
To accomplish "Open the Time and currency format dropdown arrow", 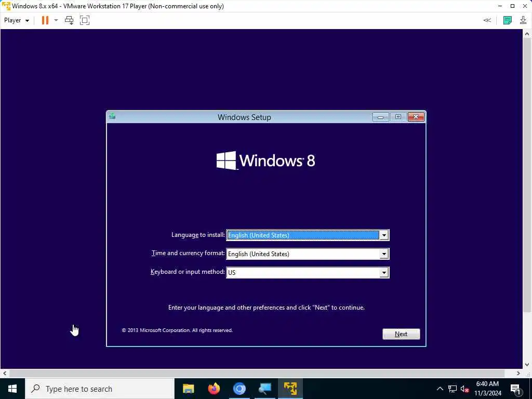I will click(384, 254).
